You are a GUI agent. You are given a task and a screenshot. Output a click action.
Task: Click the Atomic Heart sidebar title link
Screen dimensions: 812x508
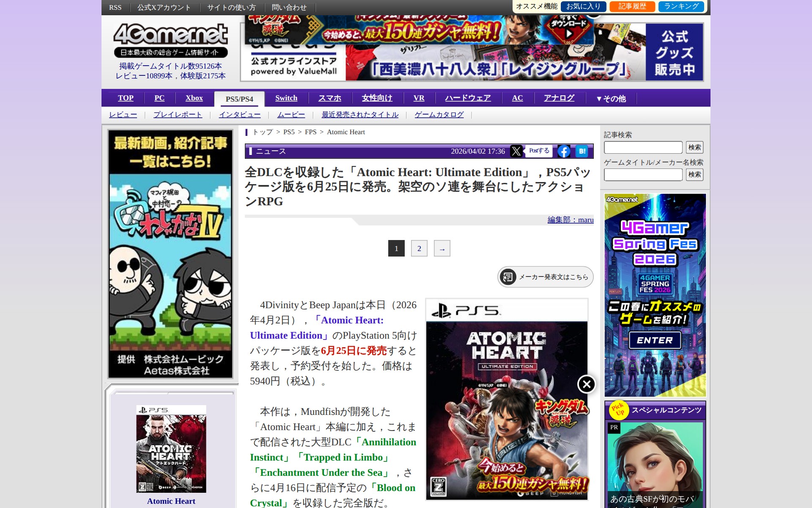click(x=171, y=501)
